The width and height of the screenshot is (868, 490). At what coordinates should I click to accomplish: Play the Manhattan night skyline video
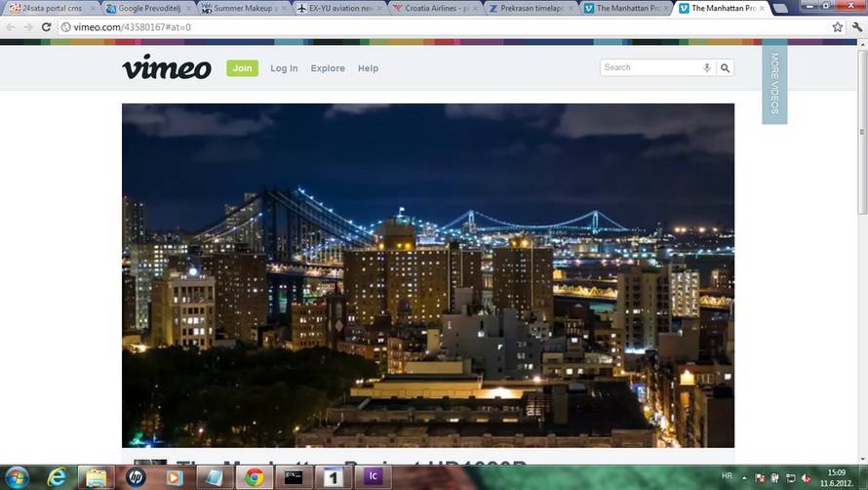point(428,275)
